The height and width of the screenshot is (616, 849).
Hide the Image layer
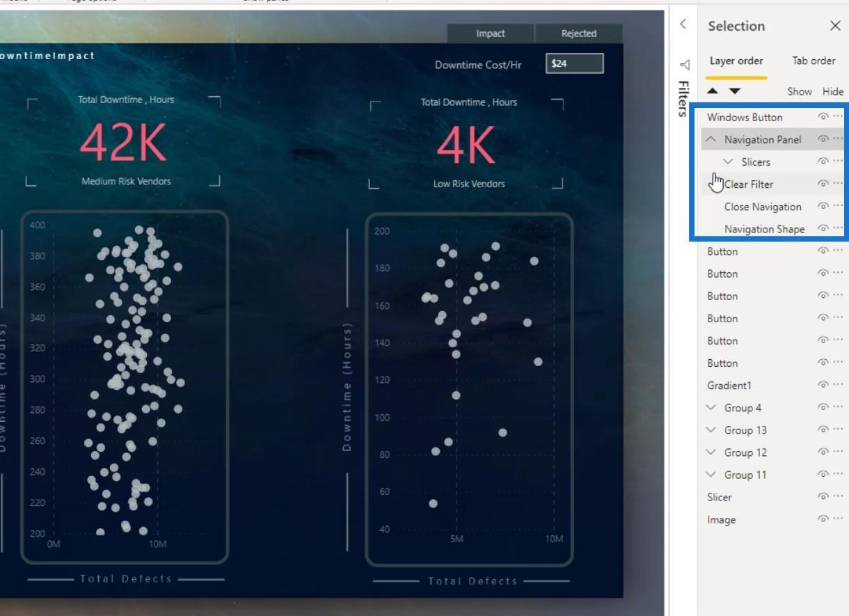[x=823, y=519]
